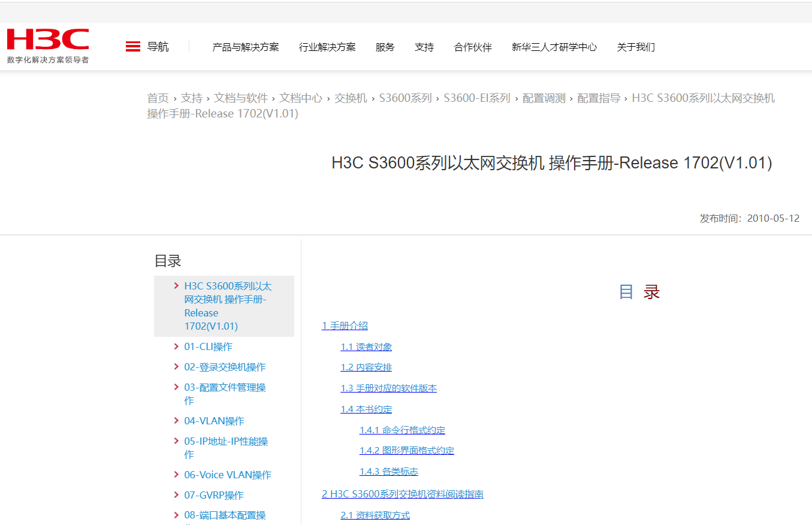Expand the arrow beside 06-Voice VLAN操作
This screenshot has height=525, width=812.
[176, 475]
